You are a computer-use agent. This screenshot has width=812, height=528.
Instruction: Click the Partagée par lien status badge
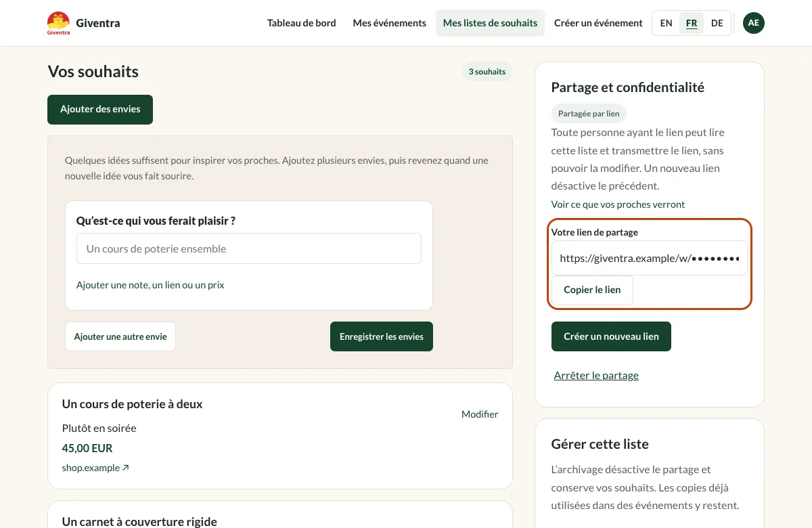coord(589,114)
